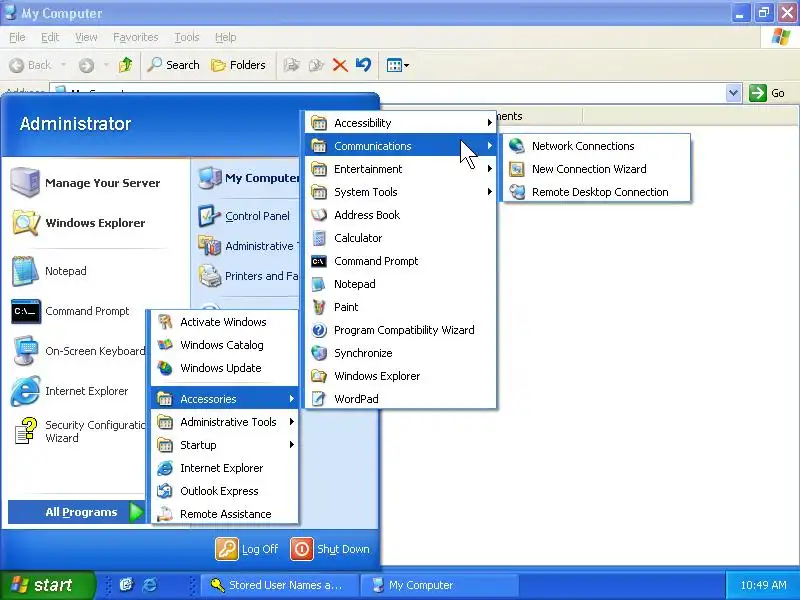
Task: Click All Programs
Action: [x=77, y=512]
